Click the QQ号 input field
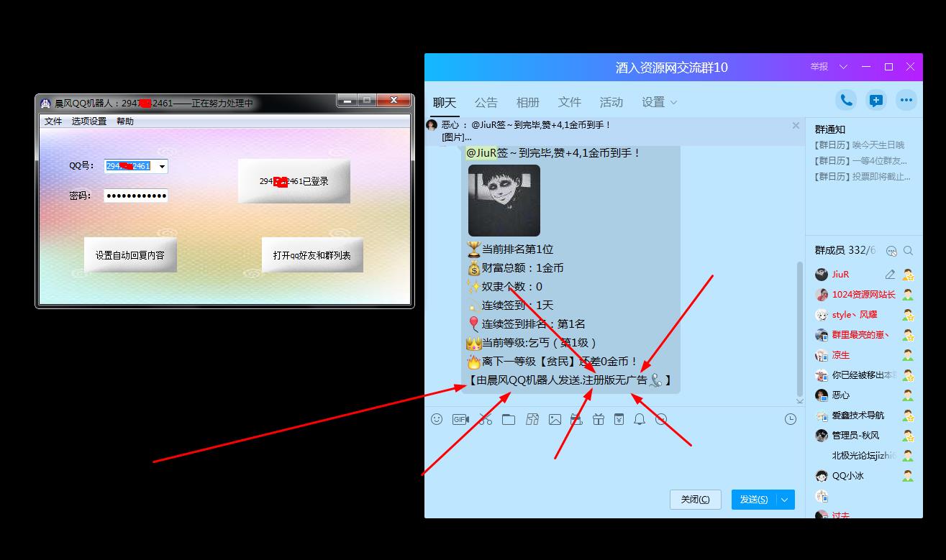 (x=130, y=167)
